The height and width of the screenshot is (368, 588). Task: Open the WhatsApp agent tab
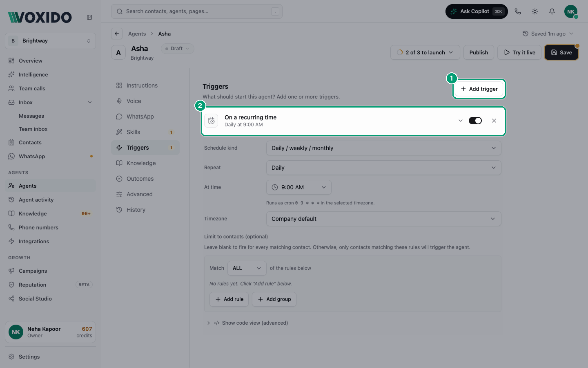pyautogui.click(x=145, y=117)
